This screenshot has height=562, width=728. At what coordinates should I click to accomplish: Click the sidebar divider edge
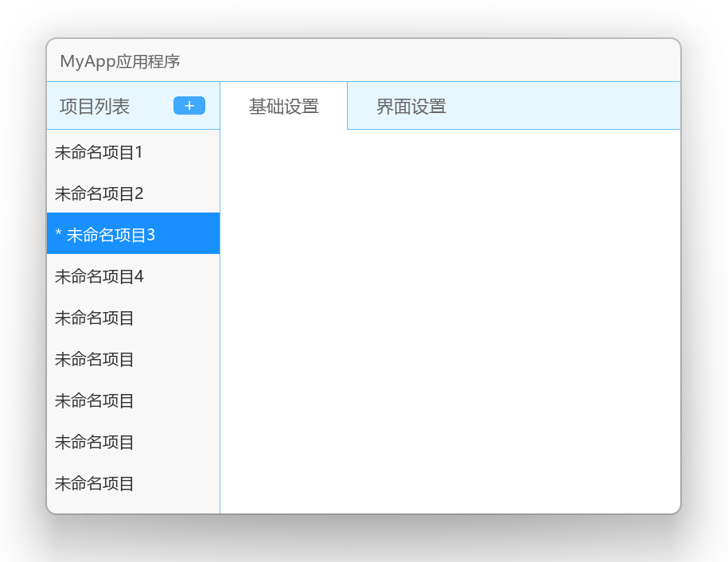220,318
